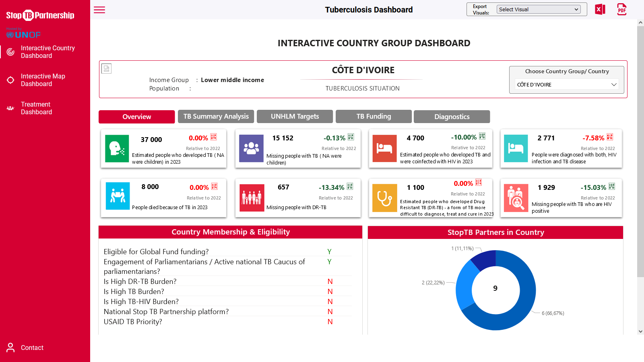Toggle value format beside -7.58% on 2 771 card
The image size is (644, 362).
[610, 137]
